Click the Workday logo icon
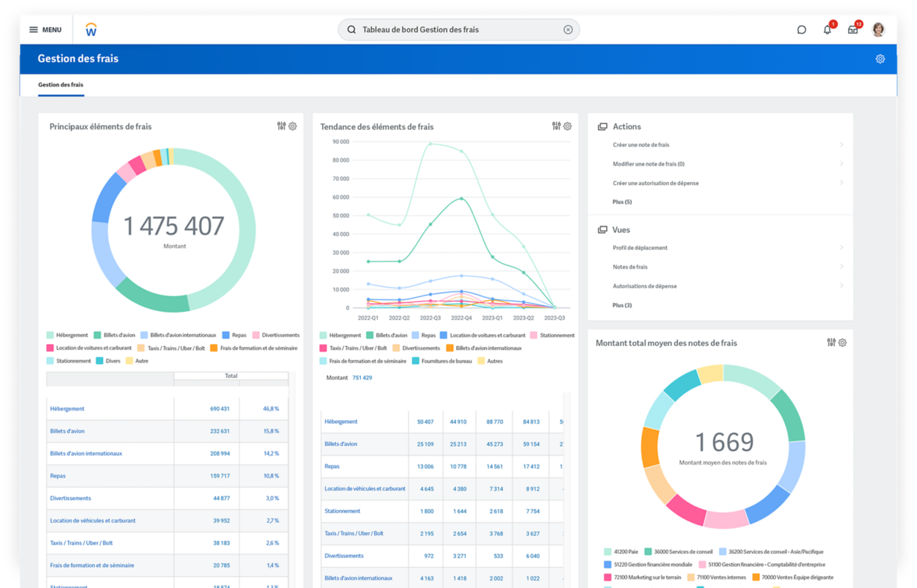The width and height of the screenshot is (917, 588). pyautogui.click(x=91, y=29)
